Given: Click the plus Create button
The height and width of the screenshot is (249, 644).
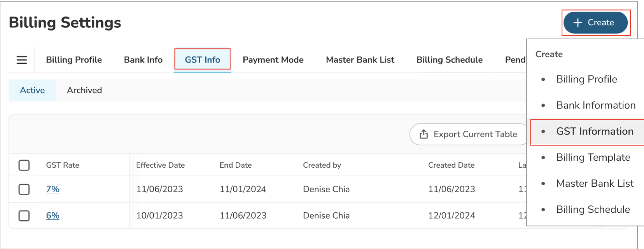Looking at the screenshot, I should [x=595, y=23].
